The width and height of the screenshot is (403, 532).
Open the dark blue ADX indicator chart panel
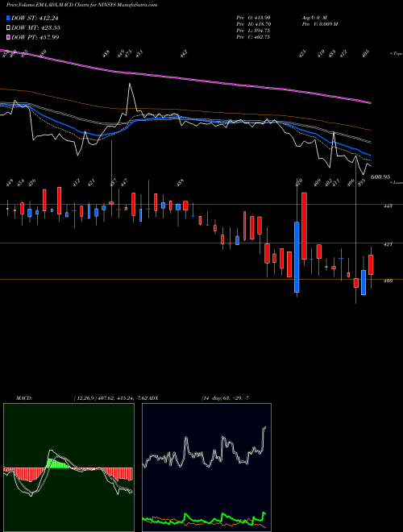[x=206, y=468]
